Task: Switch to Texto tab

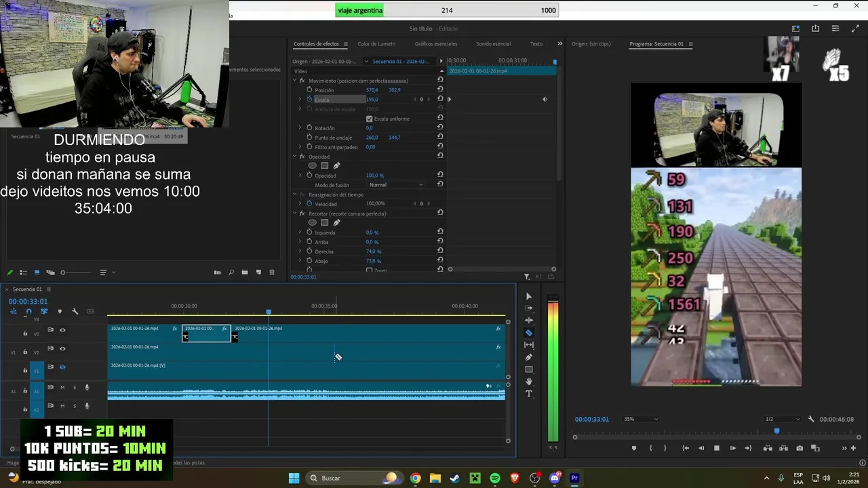Action: pyautogui.click(x=536, y=44)
